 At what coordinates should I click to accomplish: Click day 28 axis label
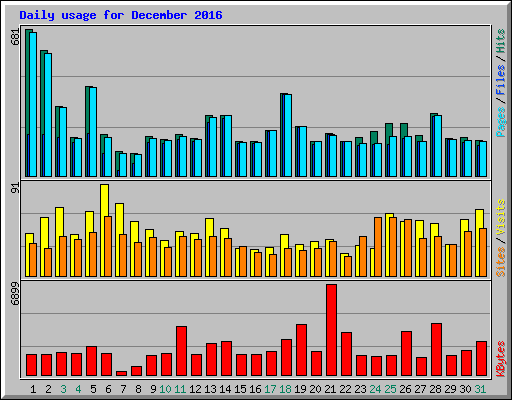(435, 389)
